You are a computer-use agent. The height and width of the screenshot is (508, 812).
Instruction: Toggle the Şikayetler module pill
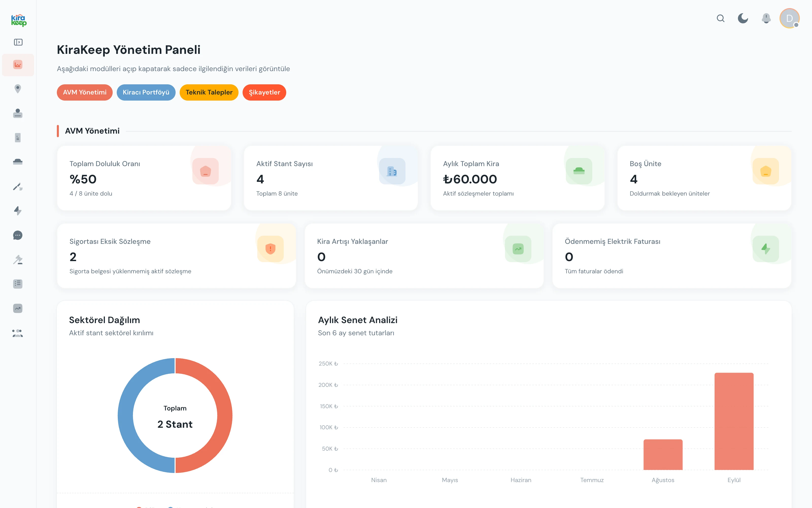pos(264,92)
